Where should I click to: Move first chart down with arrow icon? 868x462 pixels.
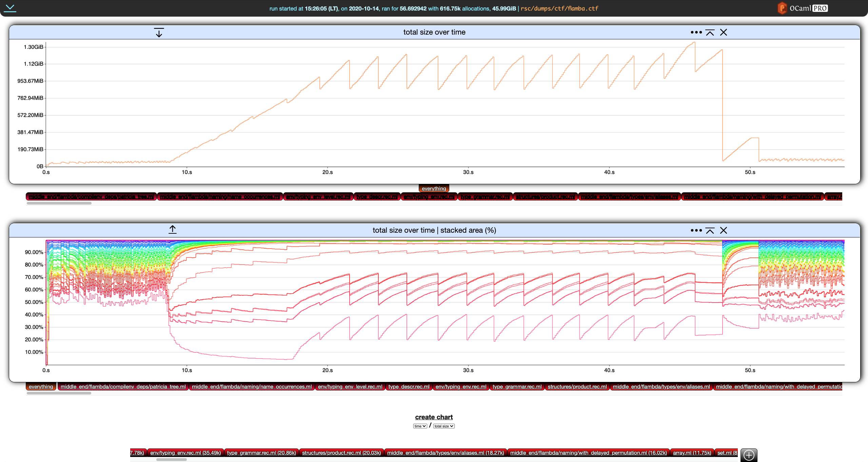(x=159, y=33)
